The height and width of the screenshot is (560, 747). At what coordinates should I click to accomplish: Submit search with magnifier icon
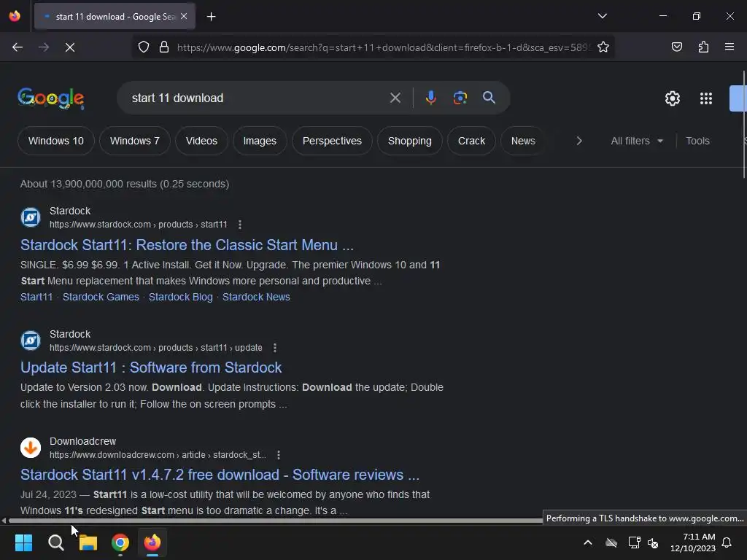coord(489,98)
